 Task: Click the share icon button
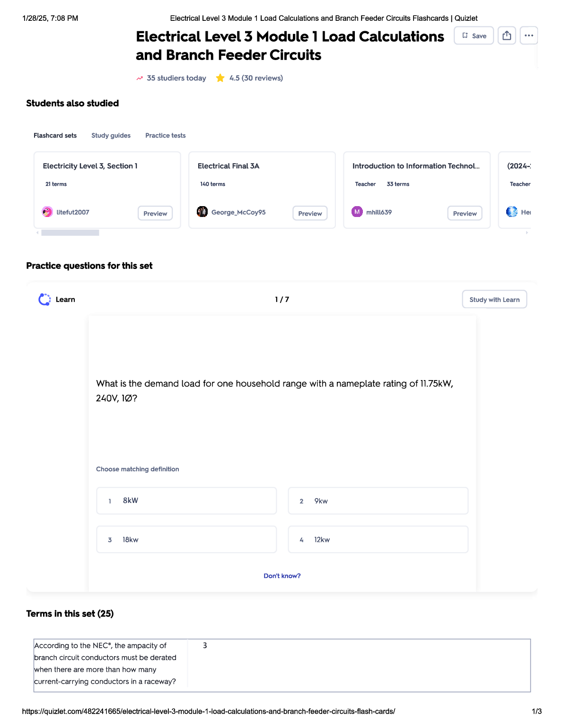pos(507,35)
